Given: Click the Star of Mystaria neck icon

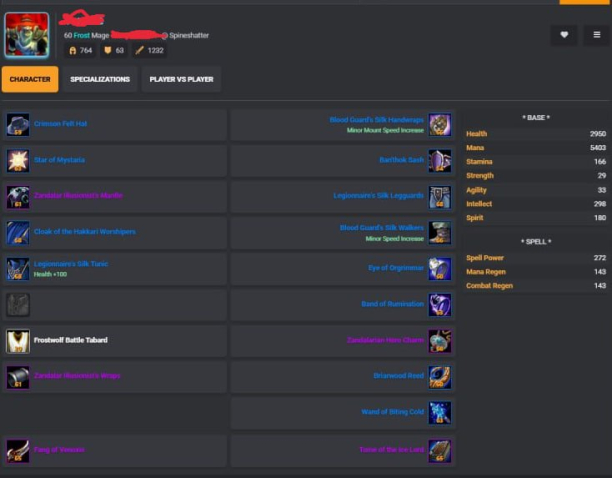Looking at the screenshot, I should coord(18,161).
